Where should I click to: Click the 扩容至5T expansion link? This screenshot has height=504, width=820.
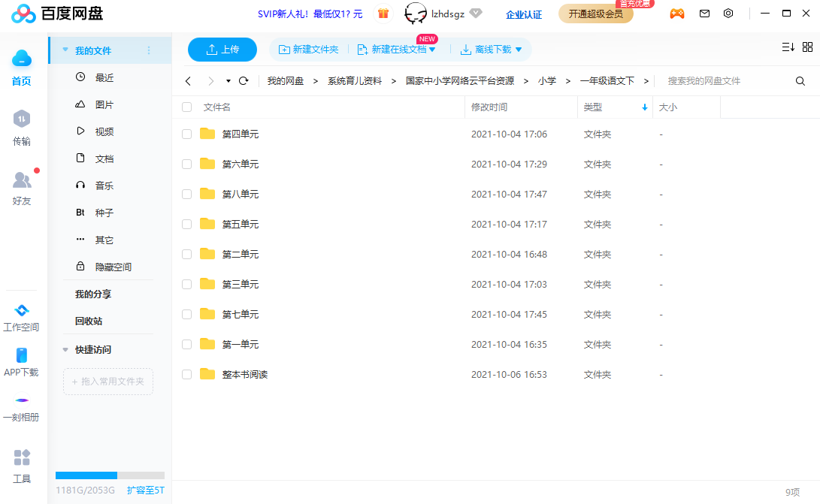click(146, 490)
